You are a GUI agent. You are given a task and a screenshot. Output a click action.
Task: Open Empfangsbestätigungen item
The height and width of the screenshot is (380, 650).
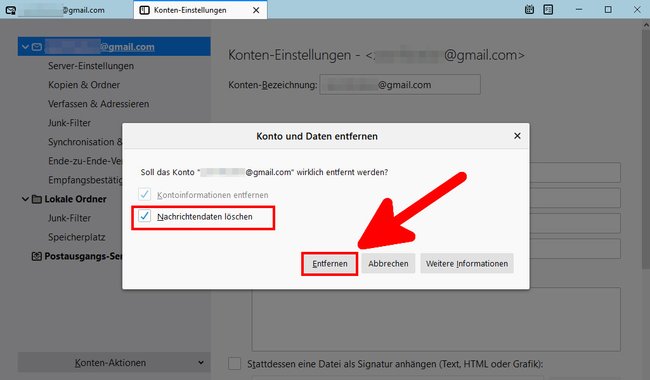pyautogui.click(x=85, y=180)
